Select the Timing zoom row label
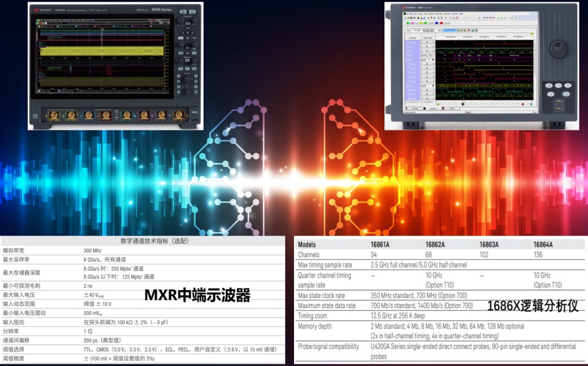Screen dimensions: 588x366 tap(313, 316)
